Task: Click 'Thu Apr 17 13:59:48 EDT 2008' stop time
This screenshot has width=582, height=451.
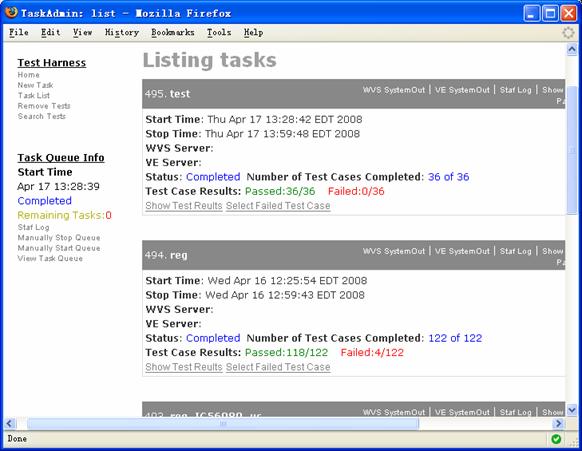Action: (282, 134)
